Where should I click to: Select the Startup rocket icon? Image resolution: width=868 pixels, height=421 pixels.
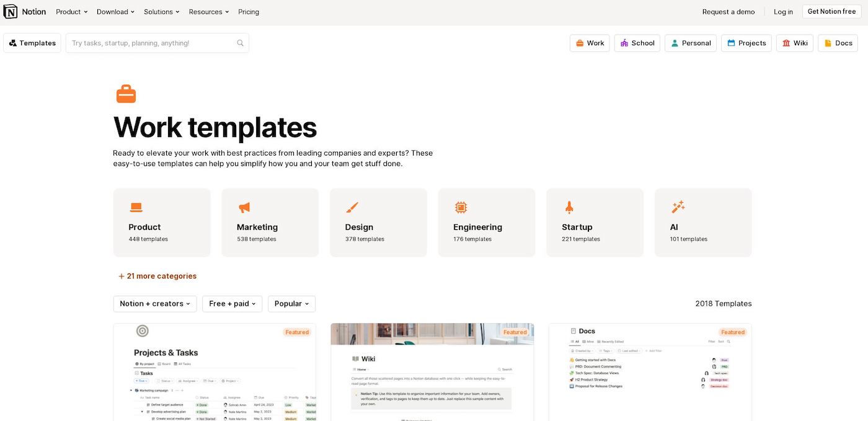click(x=569, y=207)
